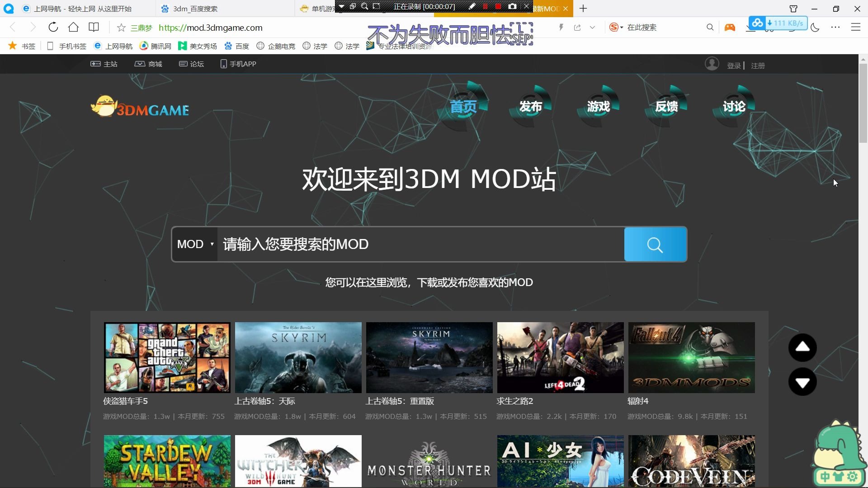
Task: Open the Monster Hunter World thumbnail
Action: (429, 461)
